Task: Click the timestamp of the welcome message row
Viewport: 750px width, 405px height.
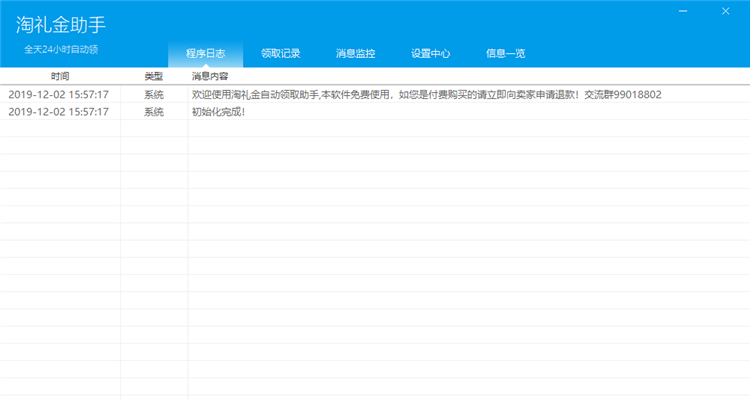Action: (58, 94)
